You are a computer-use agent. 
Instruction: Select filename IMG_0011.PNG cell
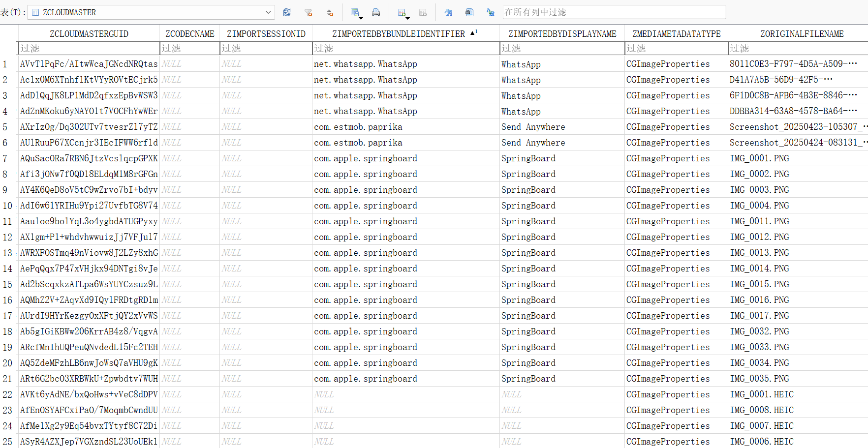point(798,221)
